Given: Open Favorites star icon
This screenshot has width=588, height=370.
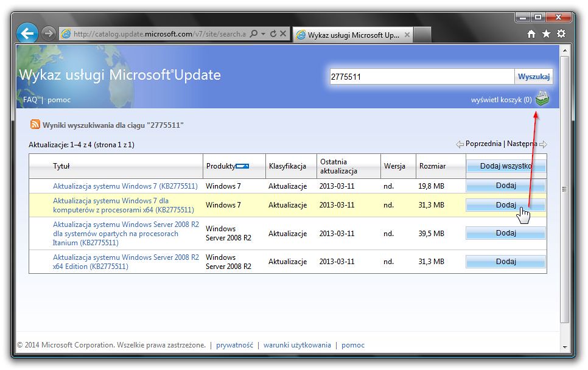Looking at the screenshot, I should coord(546,33).
